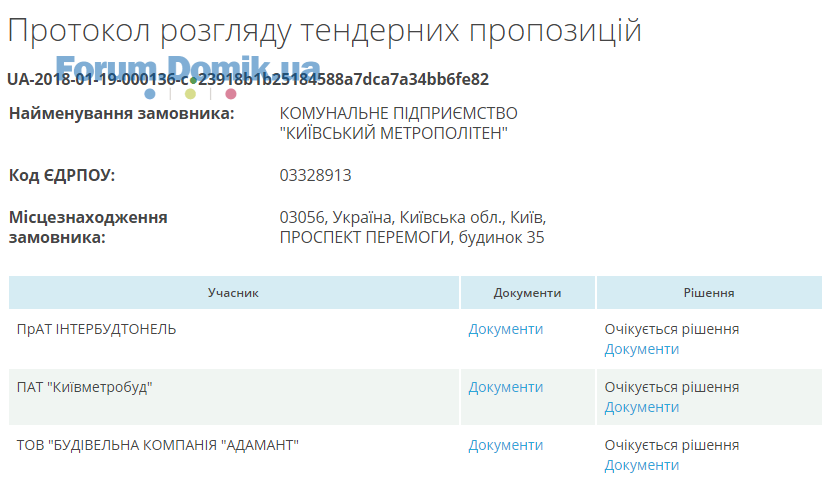This screenshot has height=501, width=839.
Task: Click the Учасник column header
Action: point(234,293)
